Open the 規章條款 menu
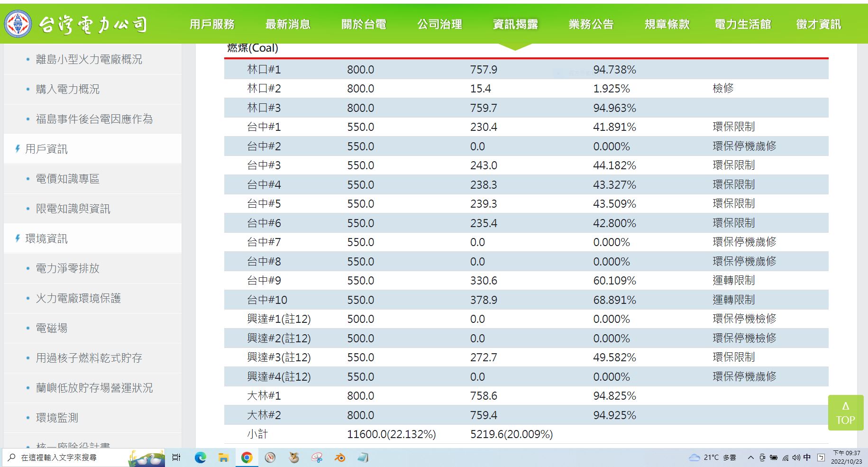 tap(667, 24)
